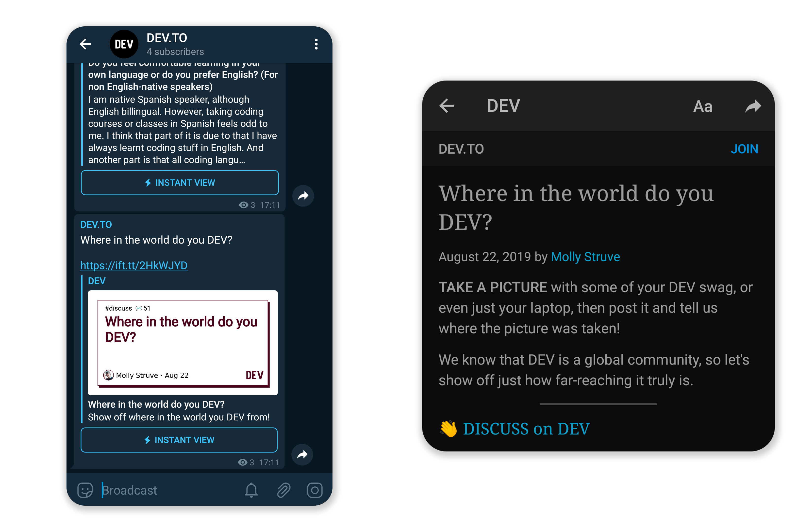798x532 pixels.
Task: Open Instant View for the English-learning post
Action: [x=180, y=183]
